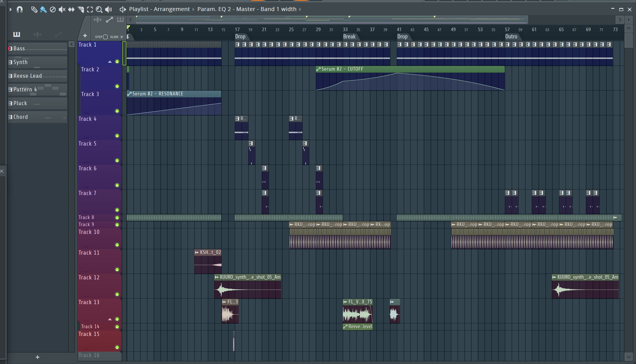Mute Track 1 via its green light
This screenshot has height=364, width=636.
click(117, 61)
